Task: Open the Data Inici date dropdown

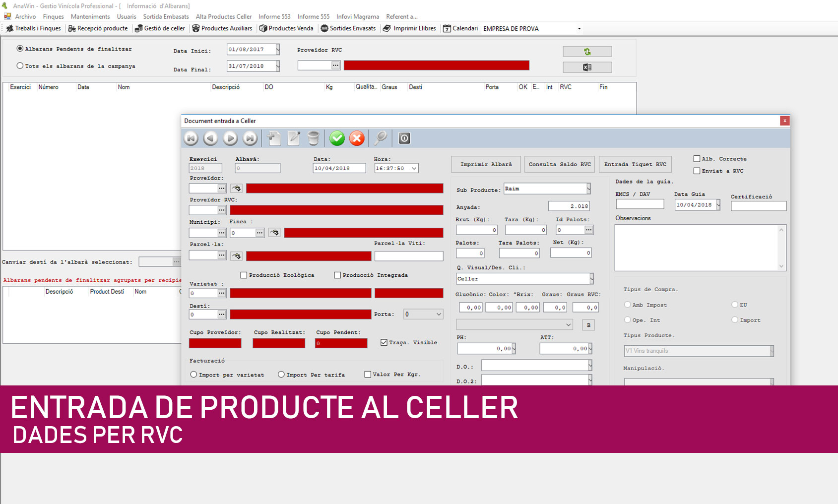Action: [x=278, y=50]
